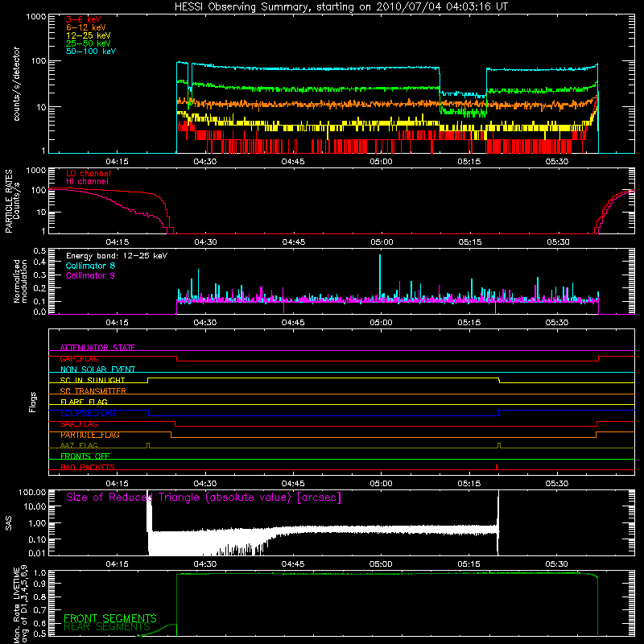Click the ATTENUATOR_STATE flag label
This screenshot has width=644, height=644.
coord(97,348)
